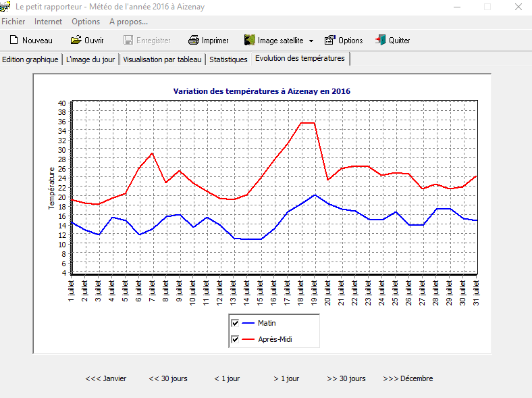Expand the Image satellite dropdown arrow

click(311, 41)
